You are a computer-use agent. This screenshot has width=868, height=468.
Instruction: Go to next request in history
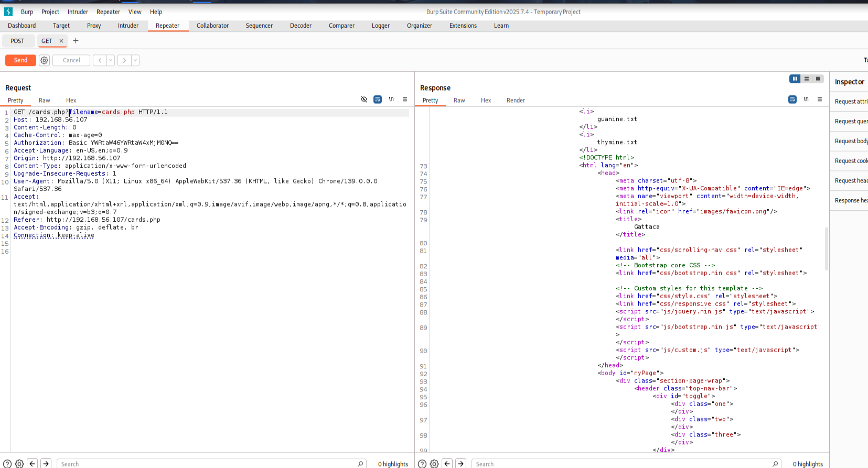tap(124, 60)
